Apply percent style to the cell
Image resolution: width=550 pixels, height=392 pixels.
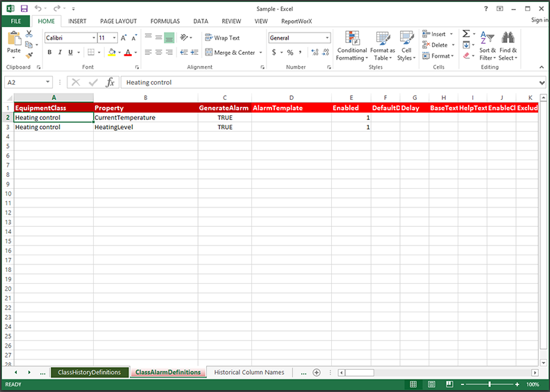coord(290,53)
